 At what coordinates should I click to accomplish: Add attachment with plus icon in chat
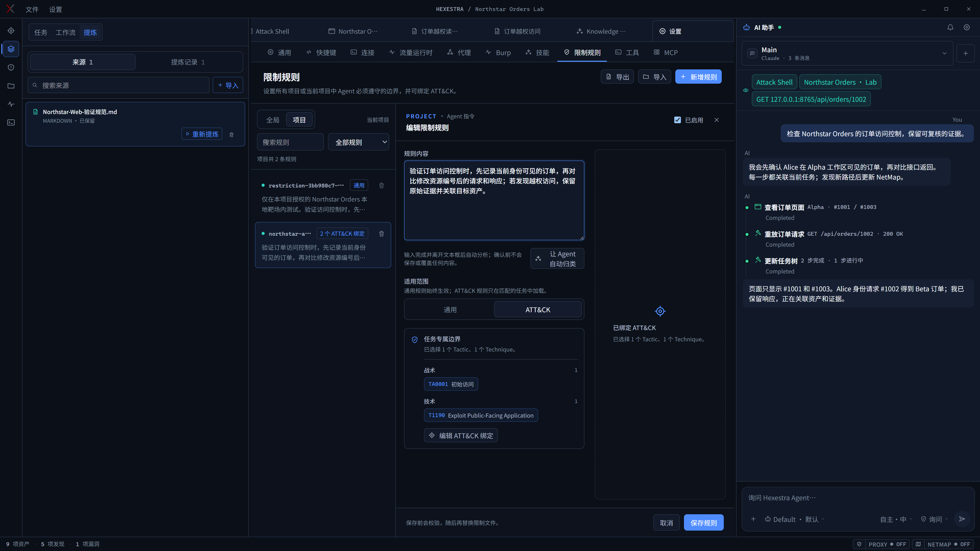point(753,519)
